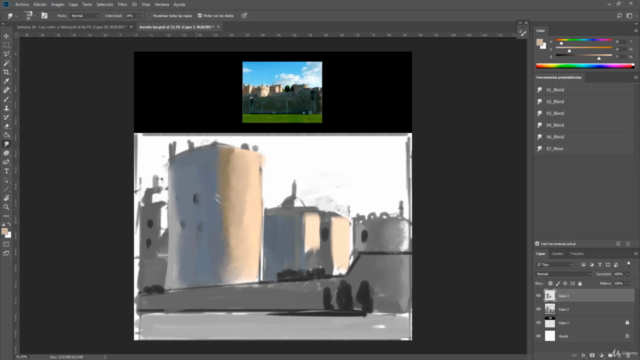Select the Zoom tool
Viewport: 640px width, 360px height.
[6, 207]
